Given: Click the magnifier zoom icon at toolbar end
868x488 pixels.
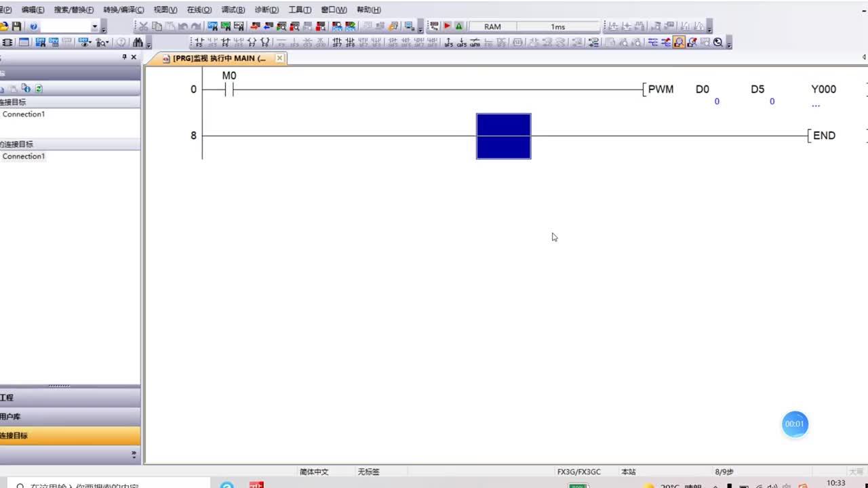Looking at the screenshot, I should (717, 42).
